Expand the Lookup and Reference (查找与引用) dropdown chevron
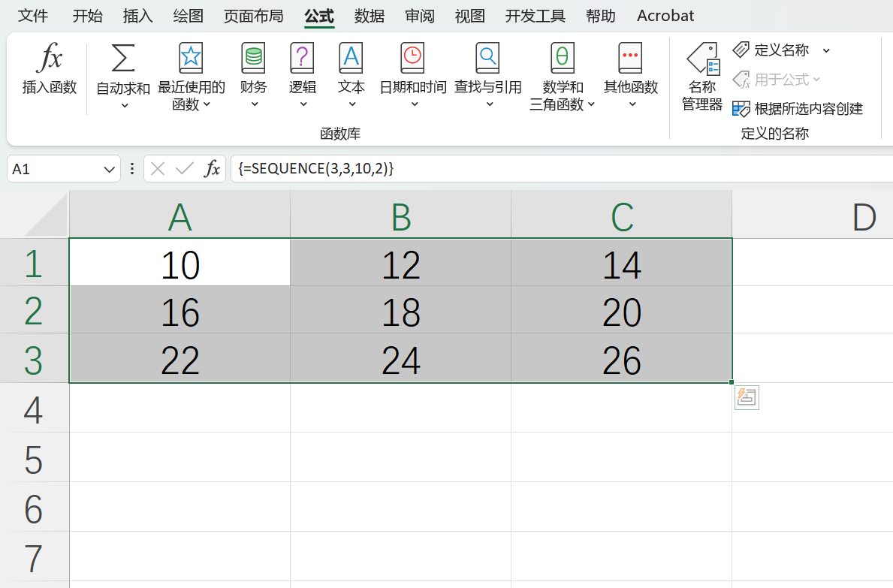 point(489,104)
